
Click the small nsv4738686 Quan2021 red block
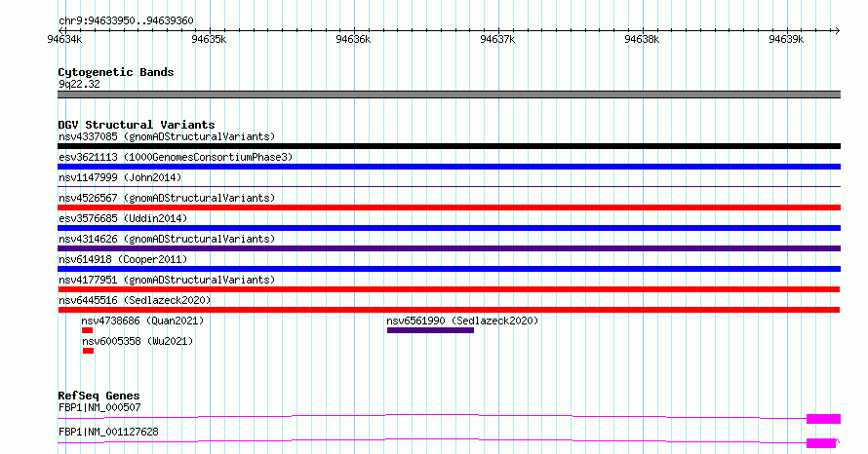88,330
